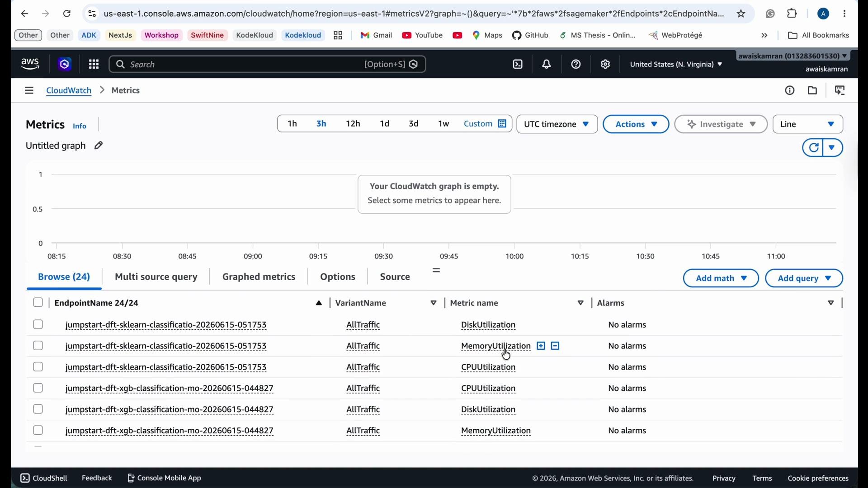Click the Metrics Info link
This screenshot has width=868, height=488.
[80, 126]
